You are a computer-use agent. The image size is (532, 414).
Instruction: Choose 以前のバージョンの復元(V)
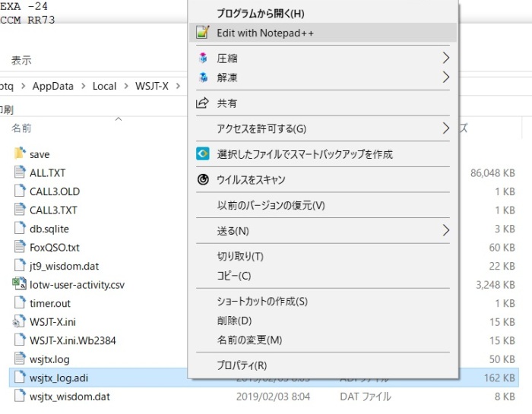pyautogui.click(x=271, y=205)
